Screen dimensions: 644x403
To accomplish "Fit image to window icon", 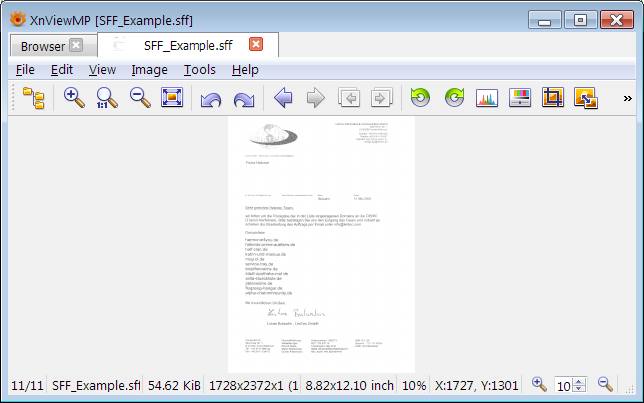I will pyautogui.click(x=172, y=98).
